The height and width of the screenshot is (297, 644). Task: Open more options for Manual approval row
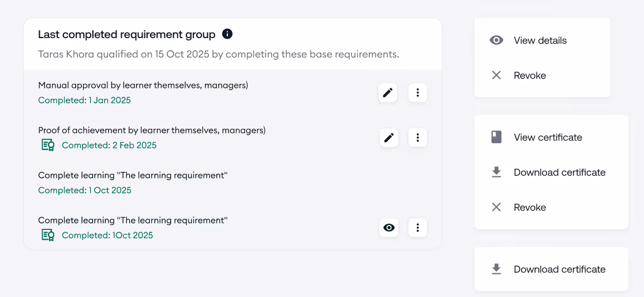pos(418,92)
